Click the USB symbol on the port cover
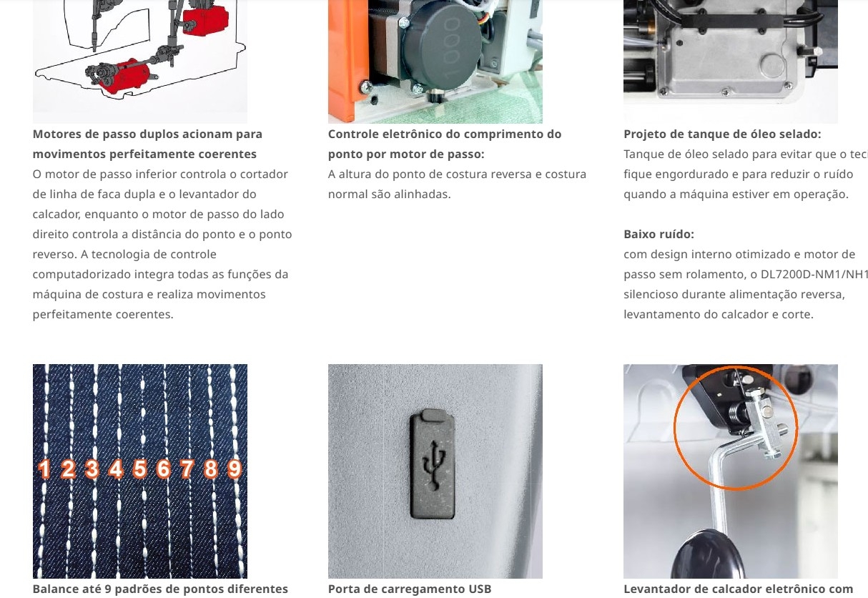This screenshot has height=598, width=868. tap(433, 464)
